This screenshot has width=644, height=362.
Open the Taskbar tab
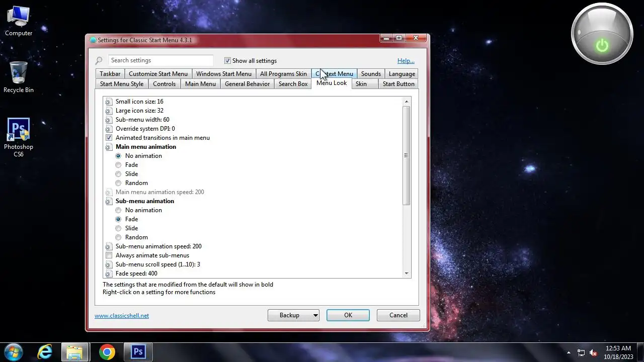110,74
